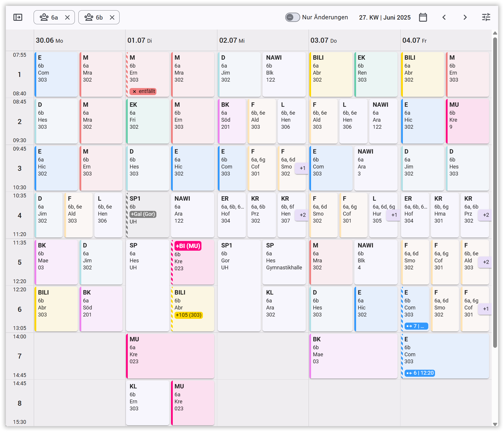Click the +BI (MU) change badge
The image size is (504, 432).
[x=188, y=246]
